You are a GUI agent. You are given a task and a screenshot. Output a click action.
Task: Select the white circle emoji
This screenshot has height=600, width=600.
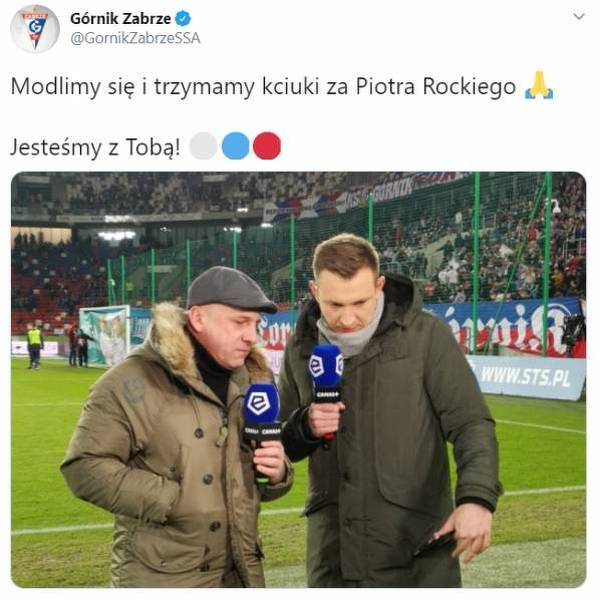point(203,146)
